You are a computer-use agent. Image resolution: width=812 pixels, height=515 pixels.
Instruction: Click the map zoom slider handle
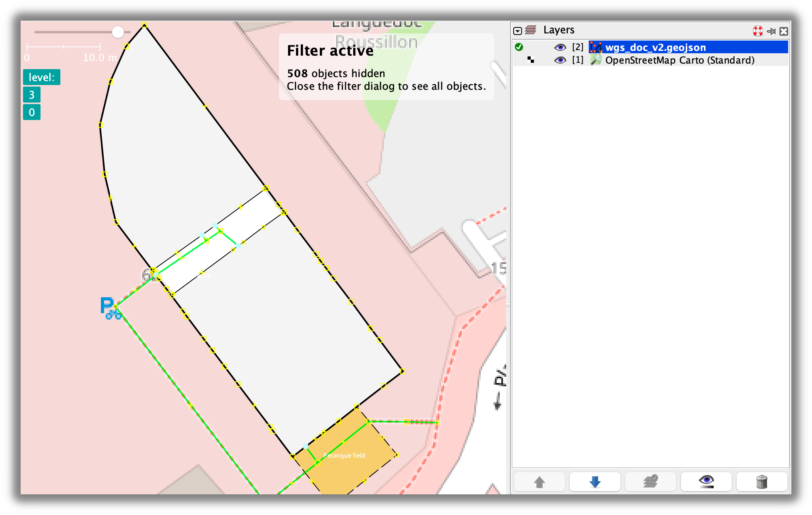point(118,32)
